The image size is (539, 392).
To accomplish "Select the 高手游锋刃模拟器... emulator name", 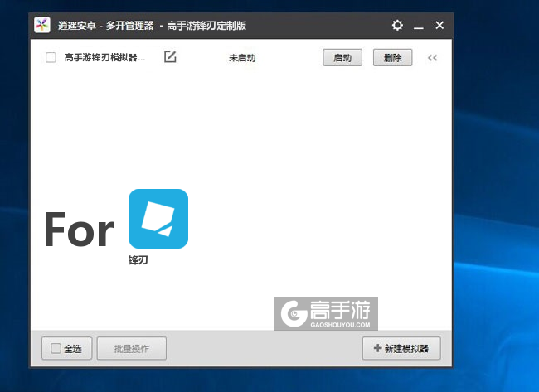I will 104,57.
